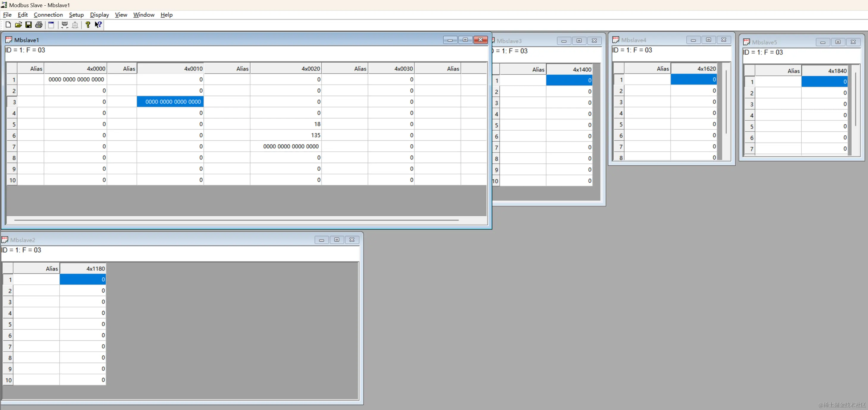Click the Print toolbar icon

39,25
